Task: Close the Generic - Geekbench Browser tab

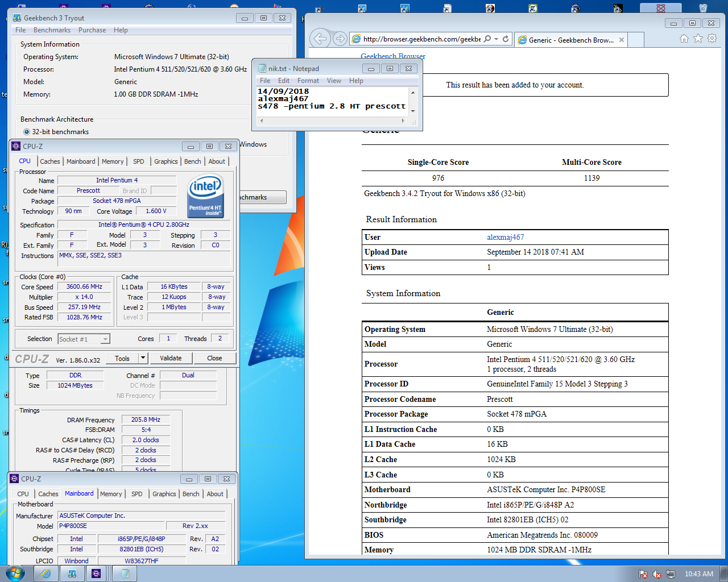Action: (x=622, y=40)
